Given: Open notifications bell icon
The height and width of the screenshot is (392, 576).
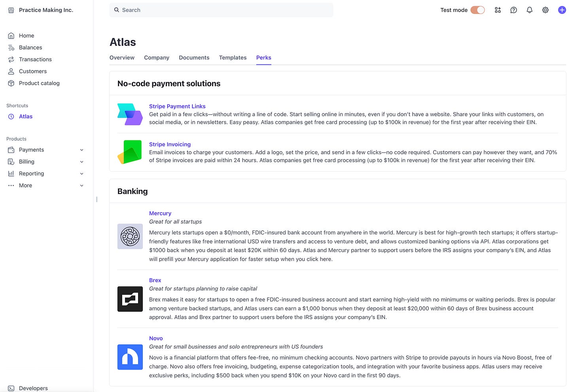Looking at the screenshot, I should point(529,10).
